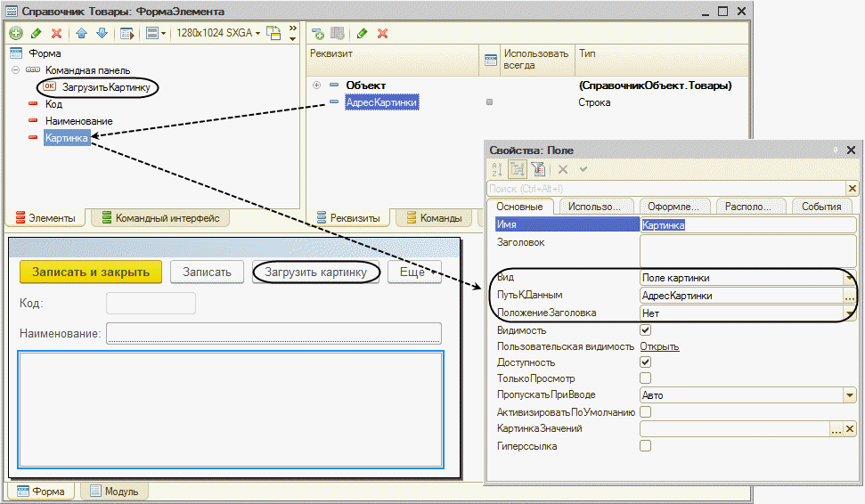Image resolution: width=865 pixels, height=504 pixels.
Task: Confirm property edit with checkmark icon
Action: click(x=583, y=169)
